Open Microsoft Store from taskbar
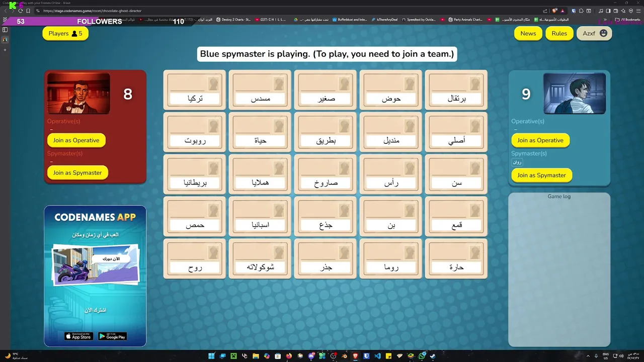The width and height of the screenshot is (644, 362). (x=278, y=356)
